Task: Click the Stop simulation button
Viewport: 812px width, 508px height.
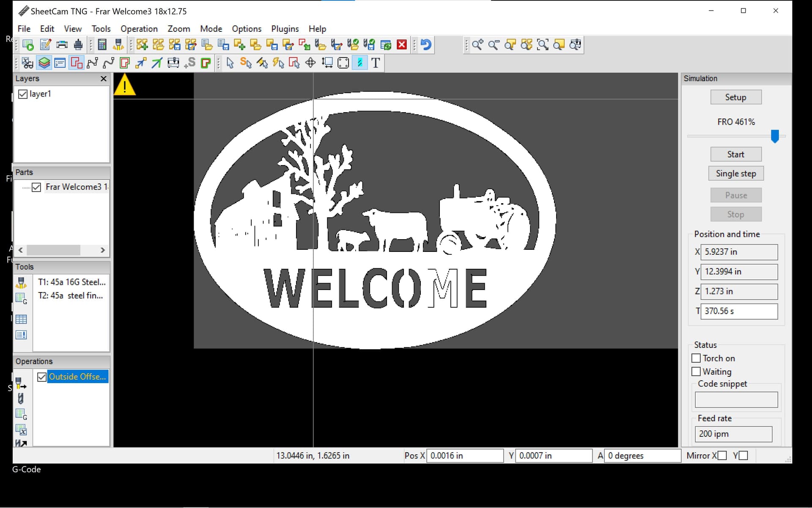Action: 736,215
